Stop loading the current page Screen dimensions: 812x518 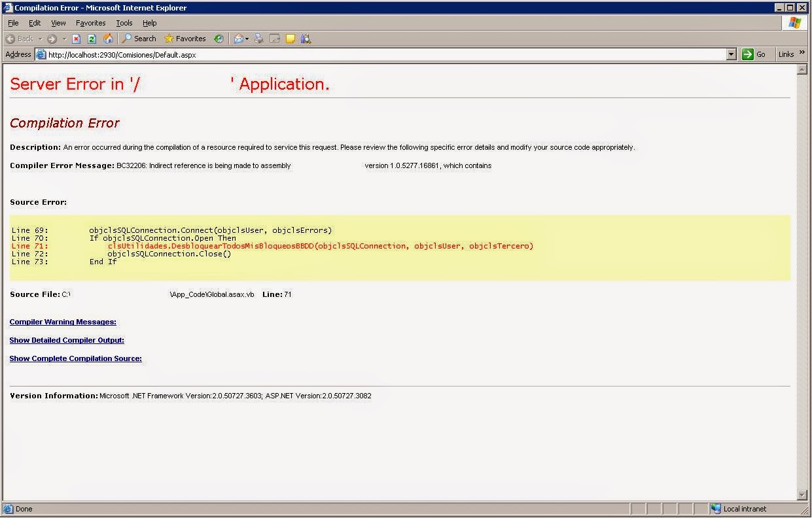click(x=76, y=39)
